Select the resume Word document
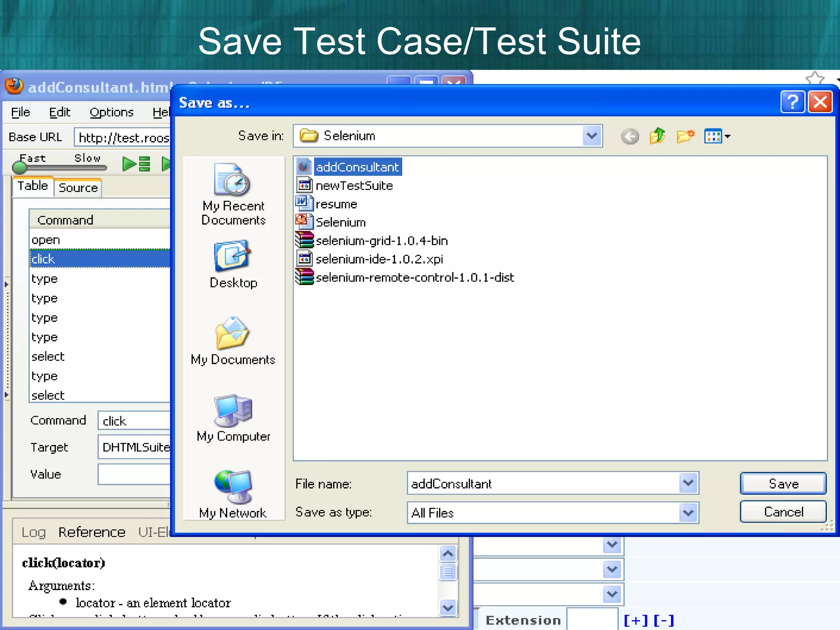This screenshot has width=840, height=630. [x=326, y=204]
